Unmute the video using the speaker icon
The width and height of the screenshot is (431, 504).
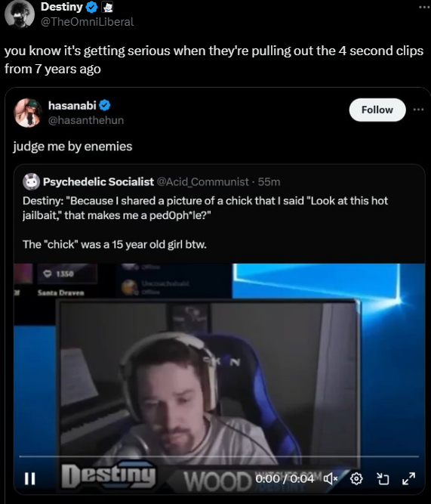point(330,479)
